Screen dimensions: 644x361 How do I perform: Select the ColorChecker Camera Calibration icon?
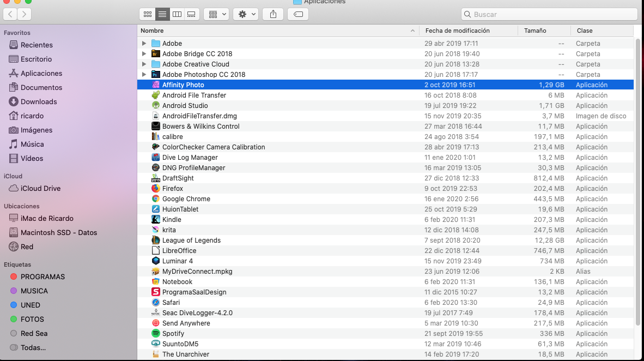(x=156, y=147)
